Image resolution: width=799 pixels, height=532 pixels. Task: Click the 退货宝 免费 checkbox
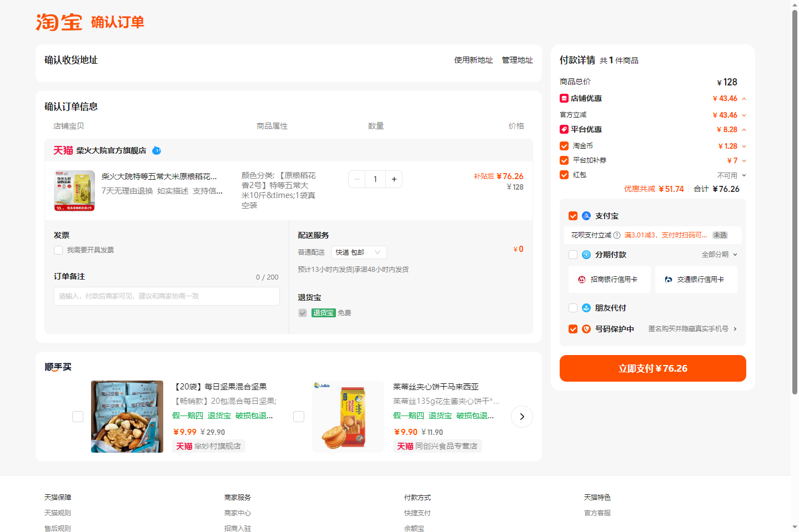tap(303, 313)
